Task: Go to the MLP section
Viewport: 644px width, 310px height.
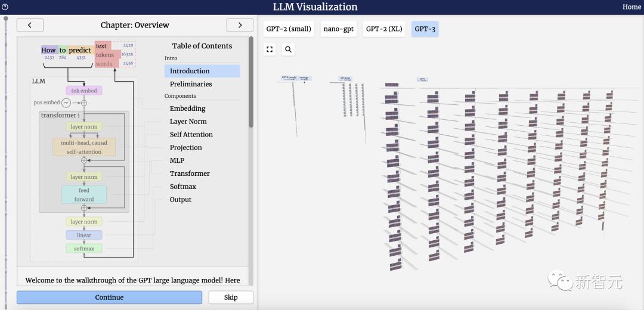Action: 177,160
